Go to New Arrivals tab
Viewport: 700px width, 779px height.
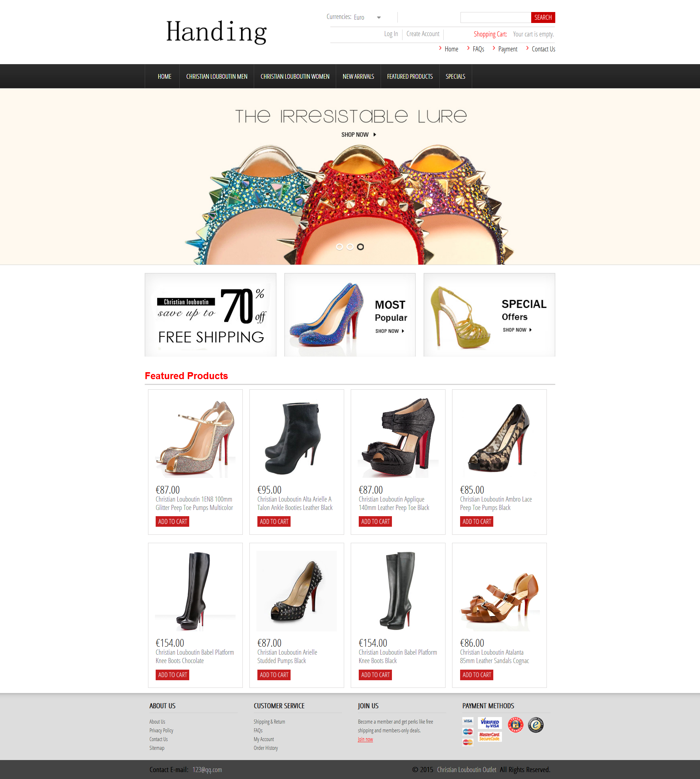(x=358, y=77)
